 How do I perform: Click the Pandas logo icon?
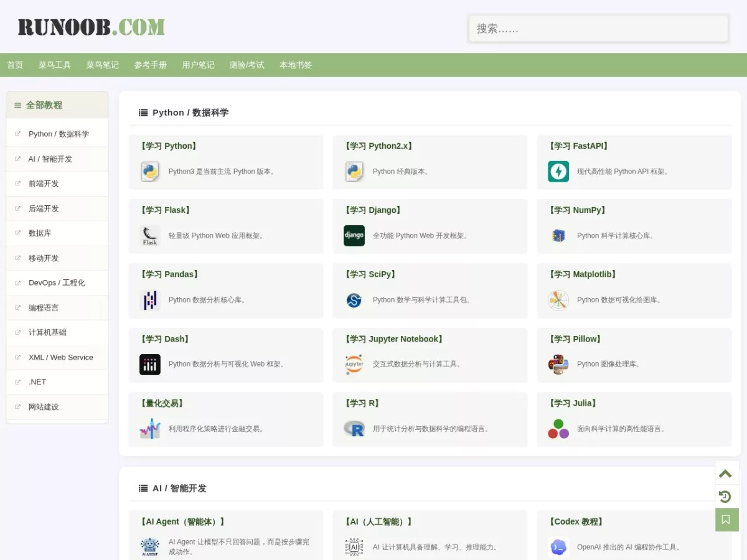coord(150,300)
